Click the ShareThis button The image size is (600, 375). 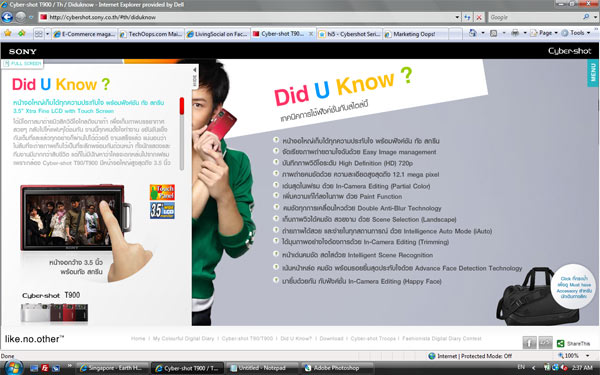574,343
